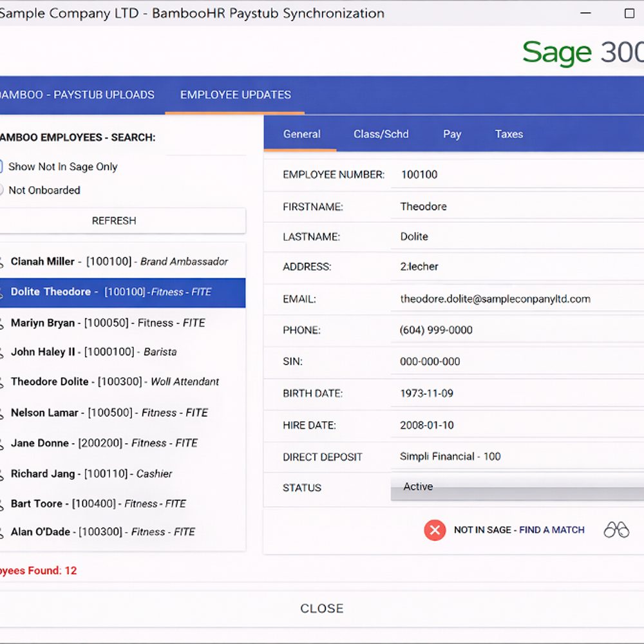Click person icon beside Alan O'Dade

(x=2, y=533)
